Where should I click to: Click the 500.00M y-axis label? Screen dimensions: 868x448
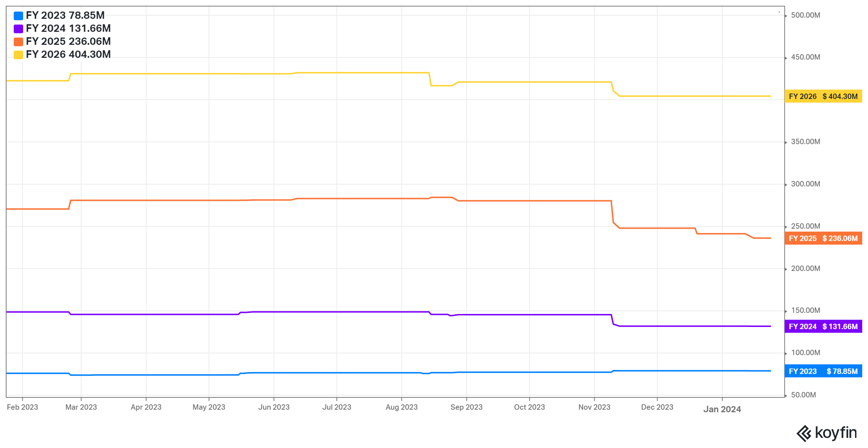[805, 15]
